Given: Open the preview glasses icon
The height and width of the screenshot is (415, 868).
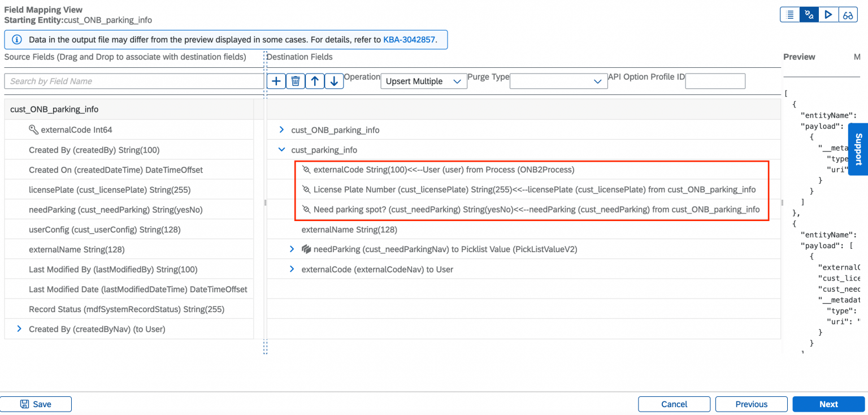Looking at the screenshot, I should tap(848, 14).
